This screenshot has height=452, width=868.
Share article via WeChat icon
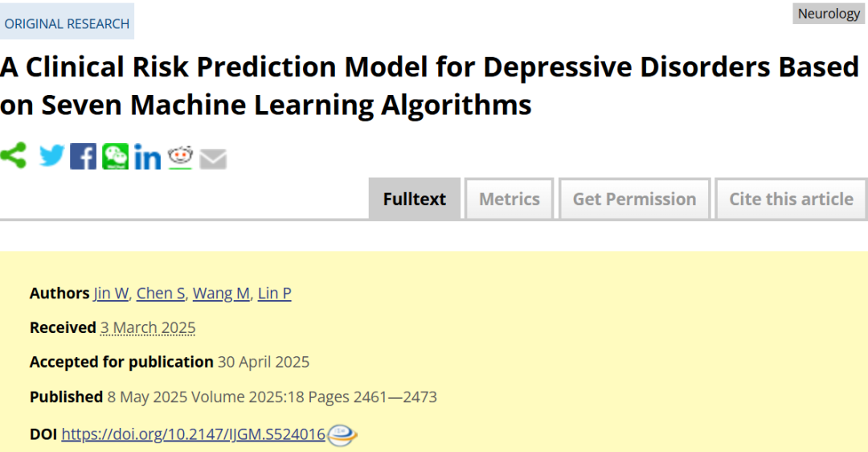115,156
